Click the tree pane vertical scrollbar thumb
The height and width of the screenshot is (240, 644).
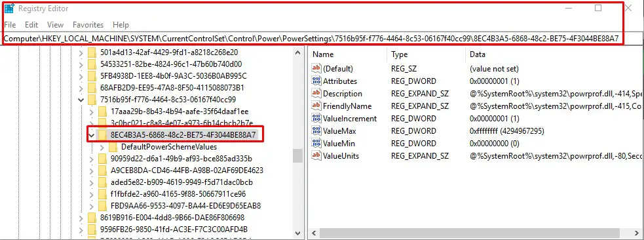(x=298, y=156)
